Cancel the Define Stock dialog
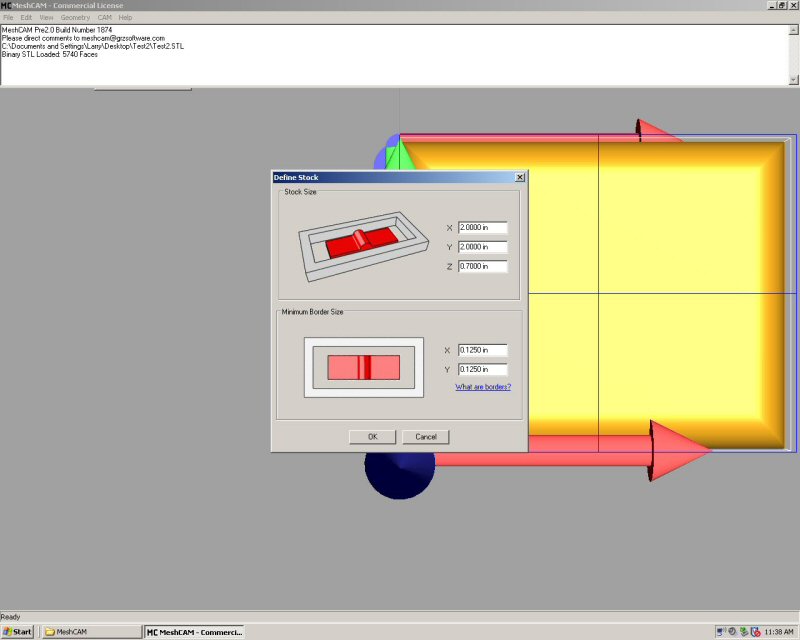The image size is (800, 640). coord(426,437)
